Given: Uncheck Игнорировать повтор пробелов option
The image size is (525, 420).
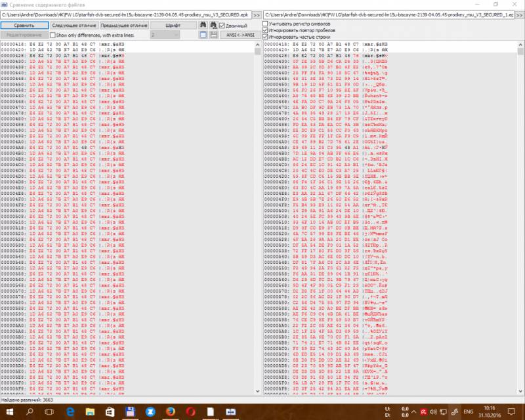Looking at the screenshot, I should pos(265,30).
